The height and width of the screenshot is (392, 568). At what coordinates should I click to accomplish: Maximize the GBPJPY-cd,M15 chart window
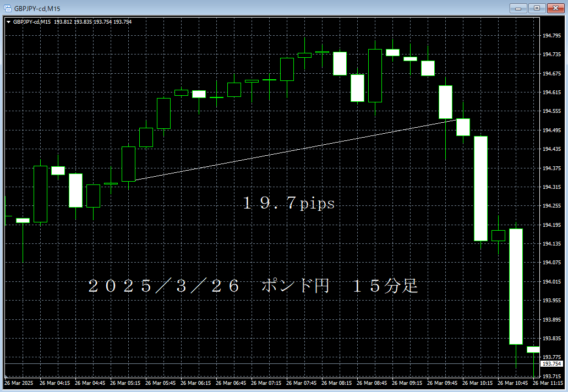[x=537, y=8]
